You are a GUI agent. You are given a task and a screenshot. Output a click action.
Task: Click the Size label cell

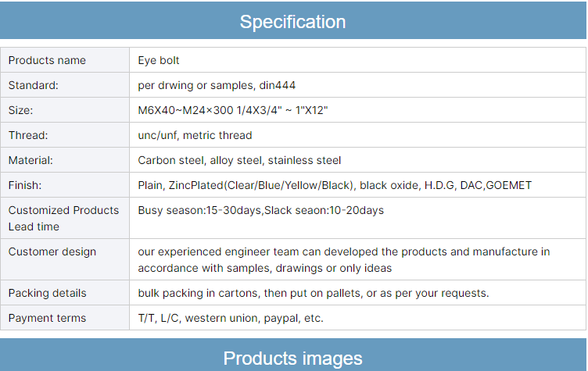[x=21, y=110]
